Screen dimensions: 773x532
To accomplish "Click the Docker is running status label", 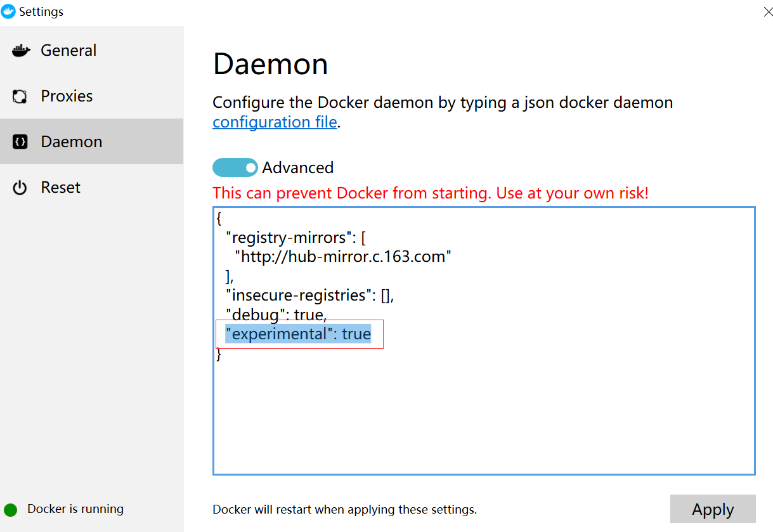I will point(75,509).
